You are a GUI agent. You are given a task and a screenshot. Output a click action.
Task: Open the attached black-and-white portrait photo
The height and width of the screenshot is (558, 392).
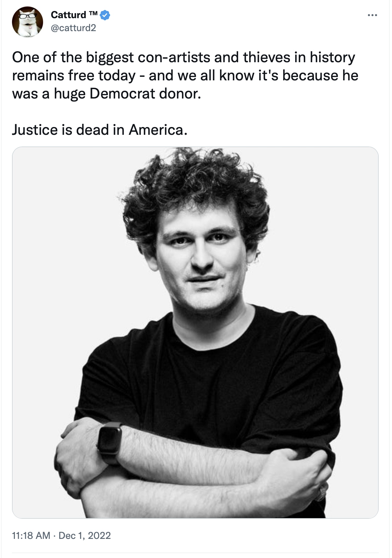click(195, 332)
